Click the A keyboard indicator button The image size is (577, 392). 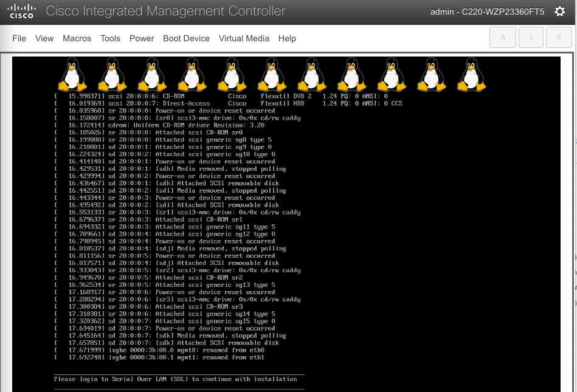tap(503, 37)
